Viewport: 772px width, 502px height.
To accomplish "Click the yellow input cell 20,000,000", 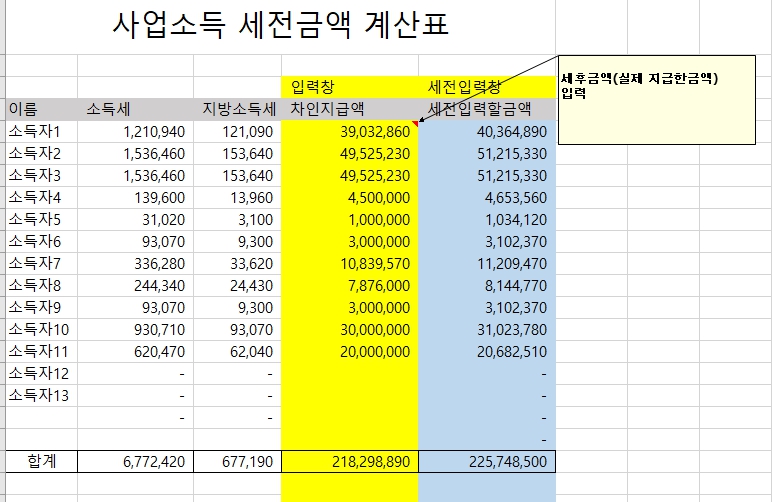I will pos(350,351).
